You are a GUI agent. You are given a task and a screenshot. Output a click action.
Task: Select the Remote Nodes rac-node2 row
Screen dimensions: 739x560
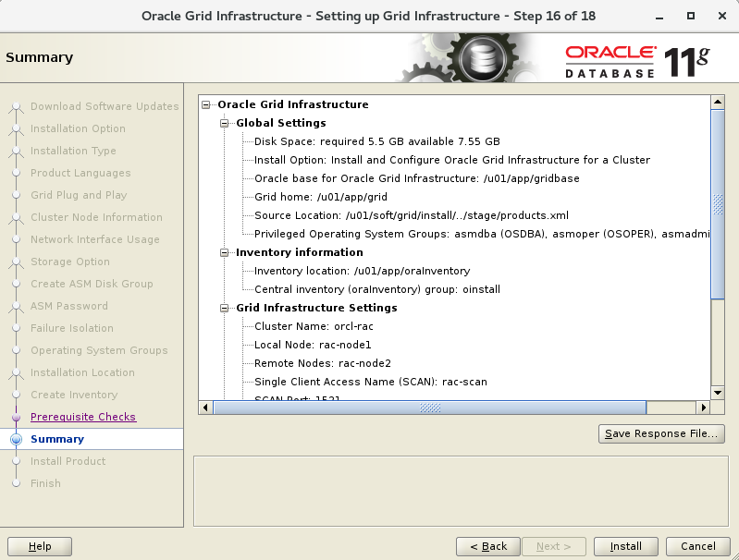323,363
